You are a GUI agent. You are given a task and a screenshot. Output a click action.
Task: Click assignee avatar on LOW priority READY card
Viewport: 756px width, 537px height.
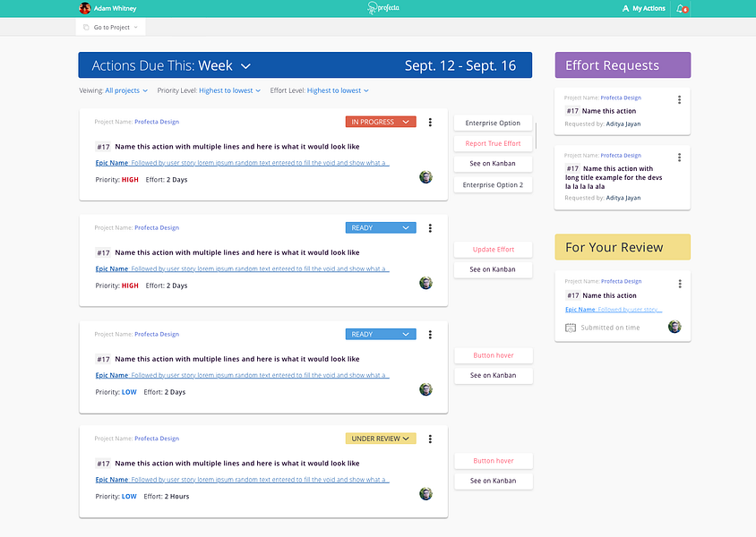pos(425,389)
